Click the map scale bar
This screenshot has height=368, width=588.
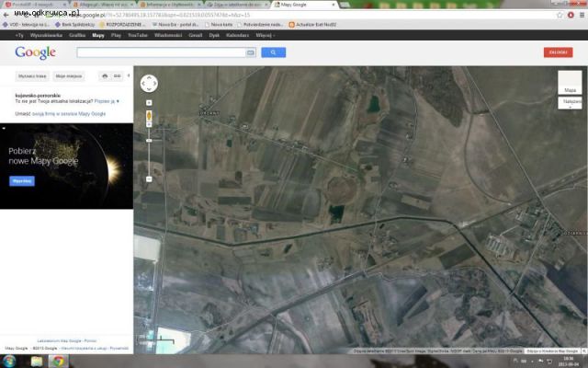coord(157,339)
